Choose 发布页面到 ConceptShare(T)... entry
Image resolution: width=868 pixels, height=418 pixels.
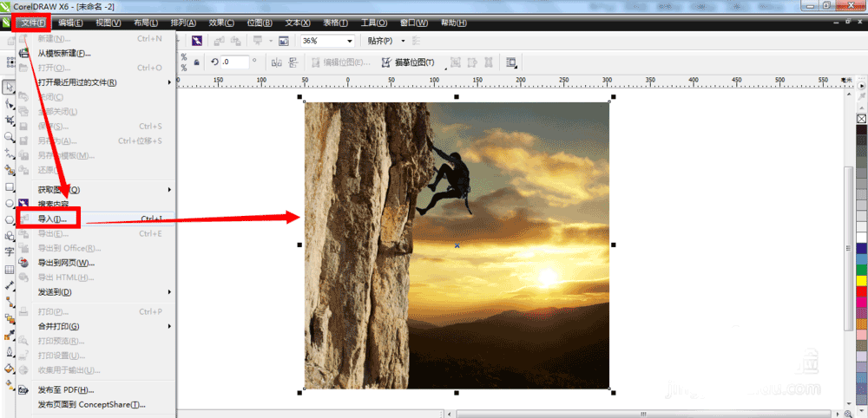[95, 404]
